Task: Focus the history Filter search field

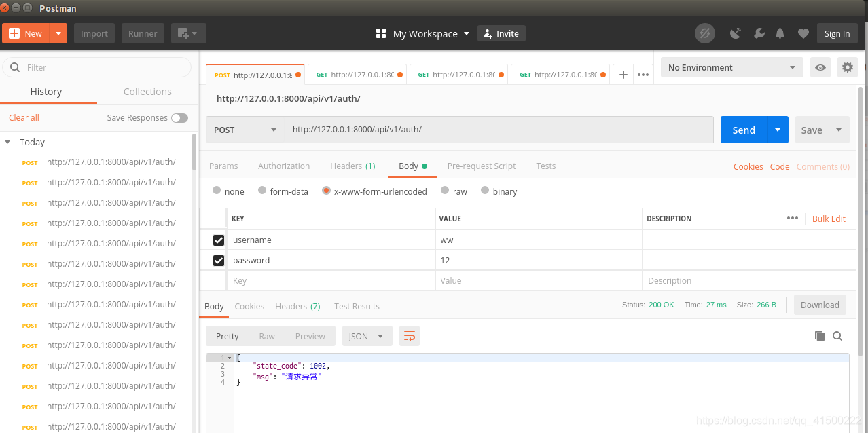Action: click(x=97, y=67)
